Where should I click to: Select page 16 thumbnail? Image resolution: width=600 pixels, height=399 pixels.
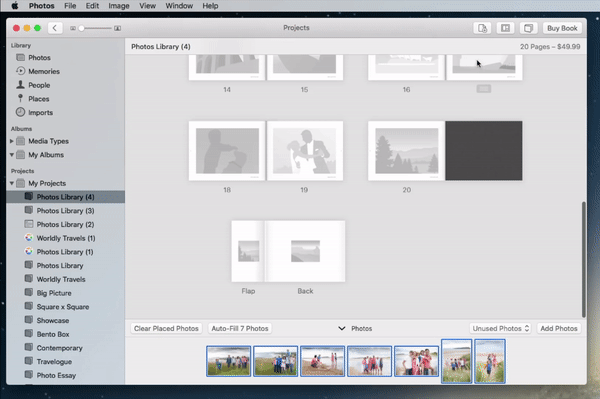coord(406,67)
